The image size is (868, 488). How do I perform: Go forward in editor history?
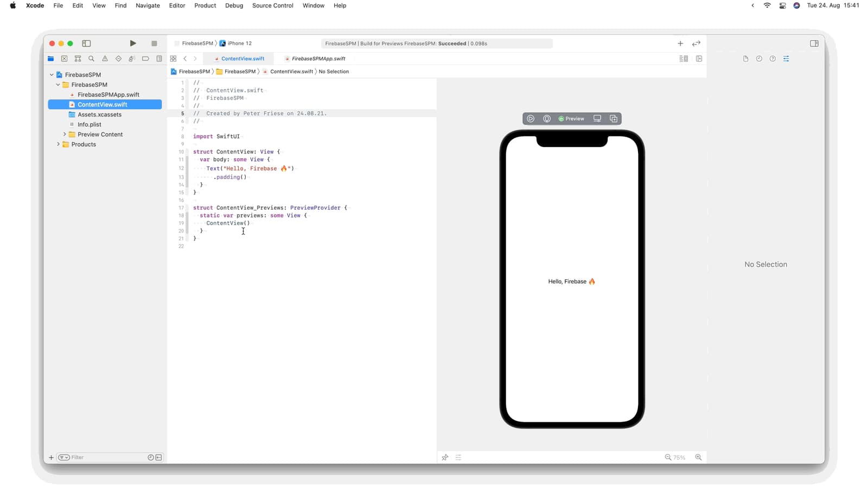pos(195,59)
